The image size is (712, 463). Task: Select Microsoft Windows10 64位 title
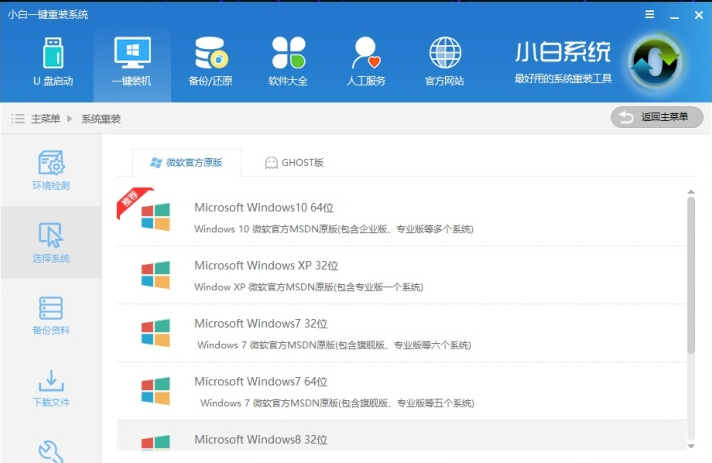click(x=264, y=207)
